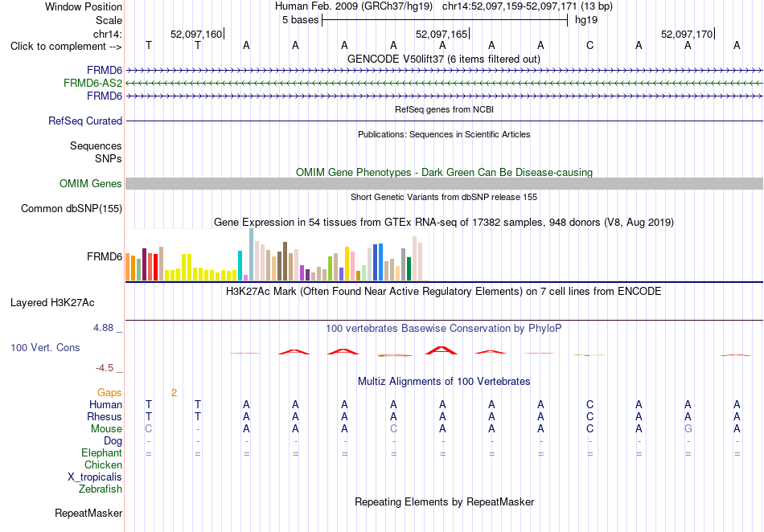
Task: Click the dark green GTEx expression bar
Action: coord(409,268)
